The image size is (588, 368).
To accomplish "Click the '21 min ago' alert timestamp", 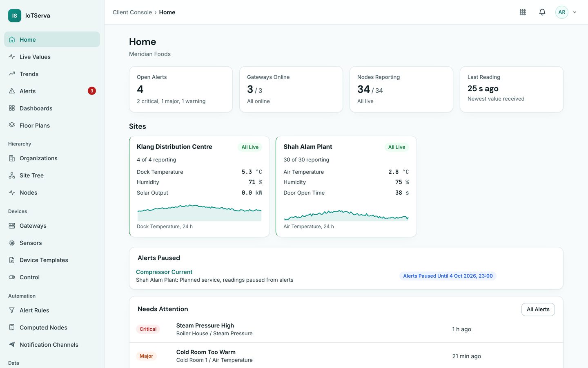I will (x=467, y=356).
